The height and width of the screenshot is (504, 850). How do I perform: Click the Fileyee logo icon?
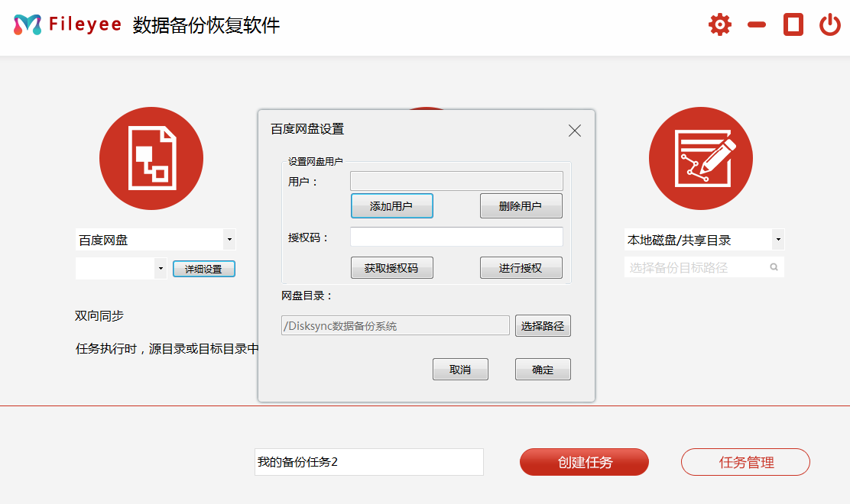pos(28,24)
